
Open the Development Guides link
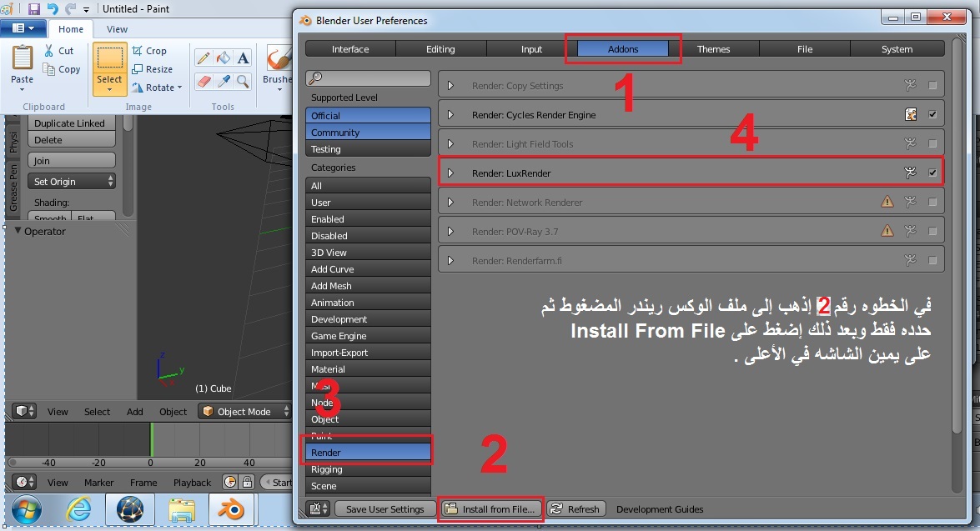pos(660,509)
